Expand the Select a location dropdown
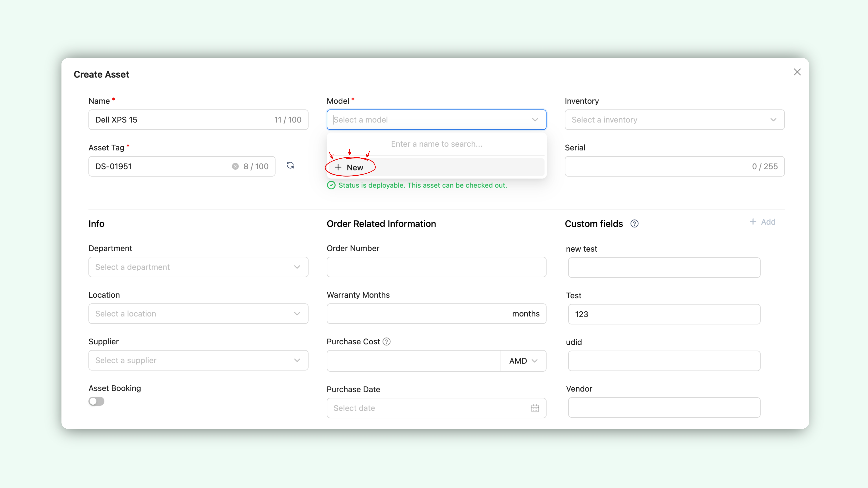 [198, 313]
